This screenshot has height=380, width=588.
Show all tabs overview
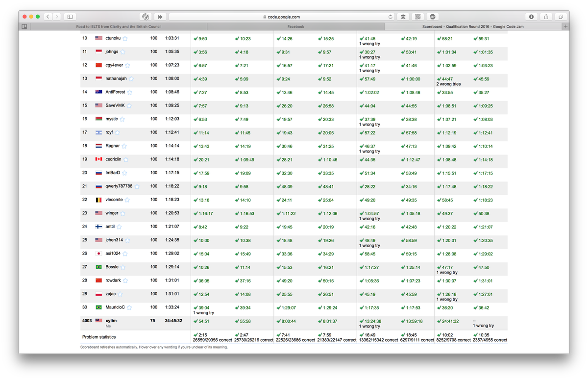(561, 17)
